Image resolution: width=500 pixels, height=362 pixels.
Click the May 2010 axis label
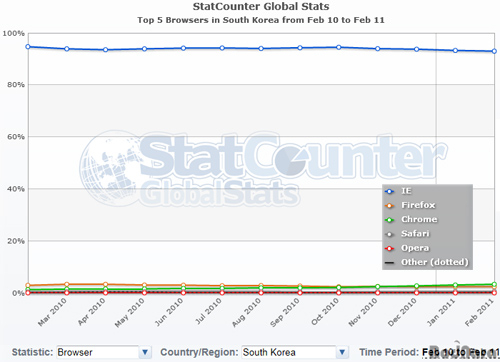[130, 313]
